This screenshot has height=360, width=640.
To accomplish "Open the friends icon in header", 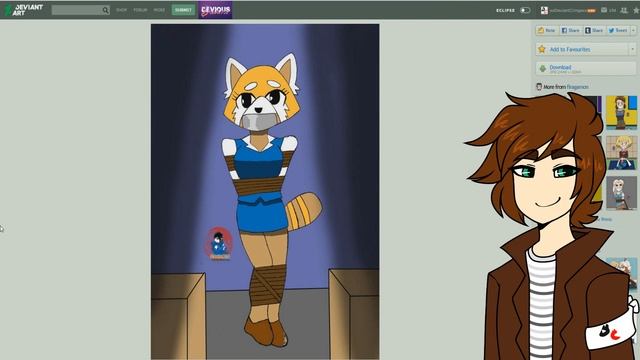I will tap(624, 10).
